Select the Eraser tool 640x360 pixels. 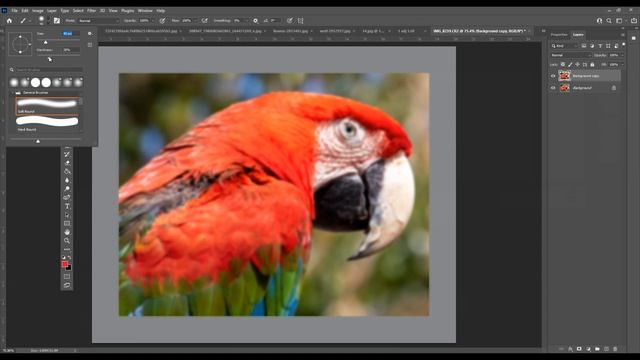(67, 163)
